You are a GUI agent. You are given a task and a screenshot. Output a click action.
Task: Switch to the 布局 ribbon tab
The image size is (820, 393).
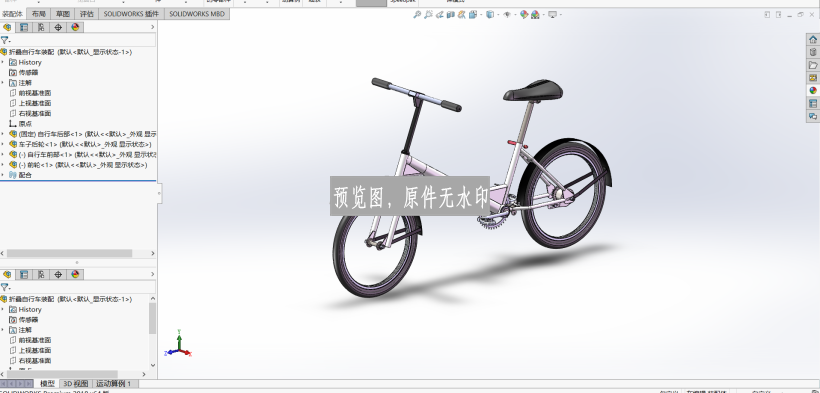[x=38, y=14]
